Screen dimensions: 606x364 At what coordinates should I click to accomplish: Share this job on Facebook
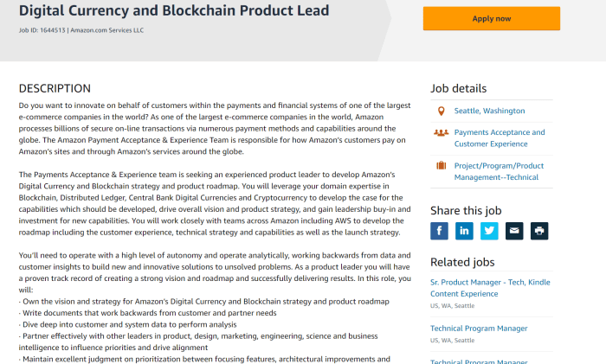[440, 231]
